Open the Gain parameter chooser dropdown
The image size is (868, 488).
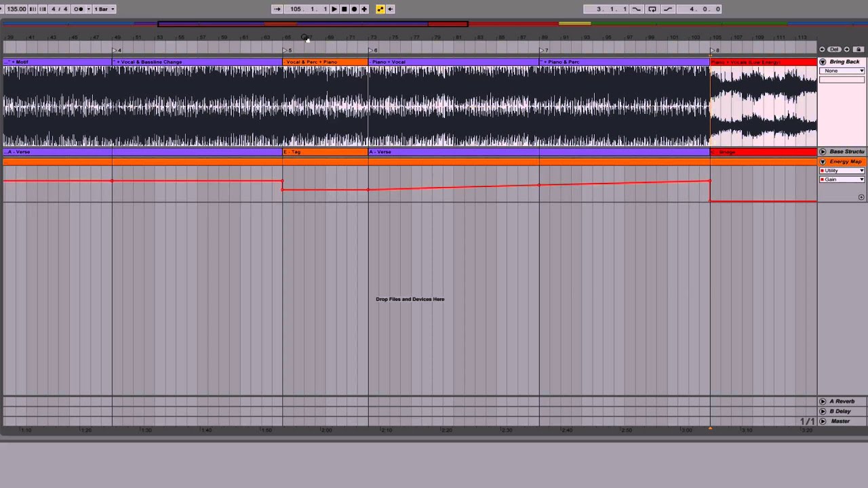pyautogui.click(x=842, y=180)
